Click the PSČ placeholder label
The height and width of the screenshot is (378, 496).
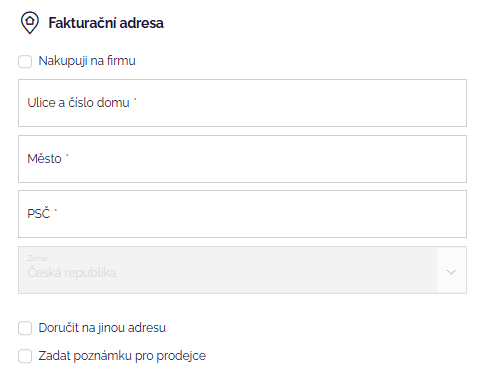(39, 214)
